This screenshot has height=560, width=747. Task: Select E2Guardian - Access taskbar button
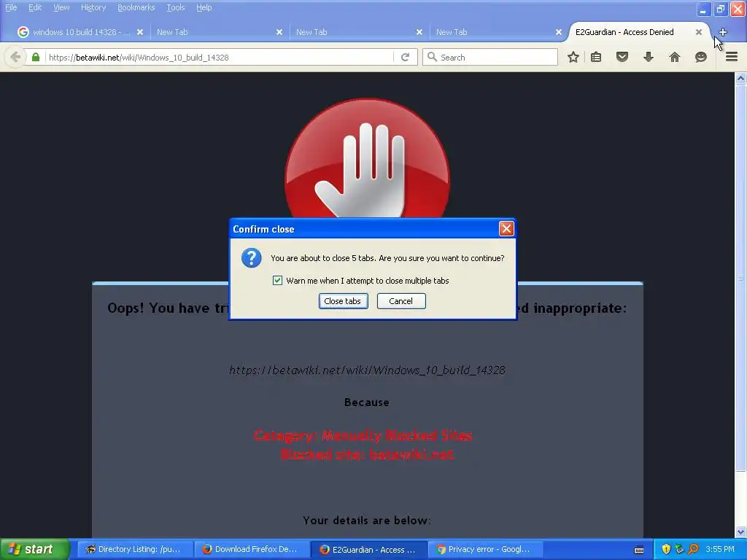368,550
